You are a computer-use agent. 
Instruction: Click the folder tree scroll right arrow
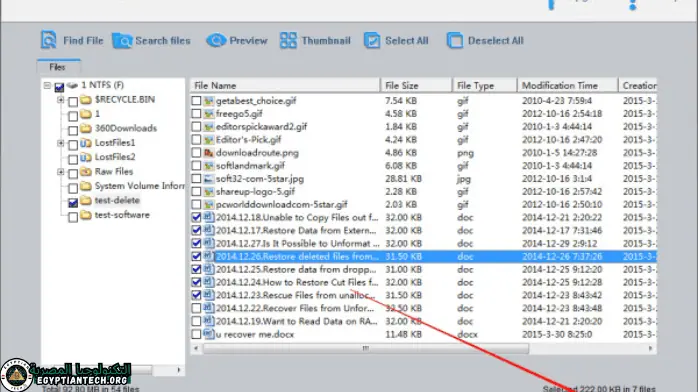click(179, 370)
